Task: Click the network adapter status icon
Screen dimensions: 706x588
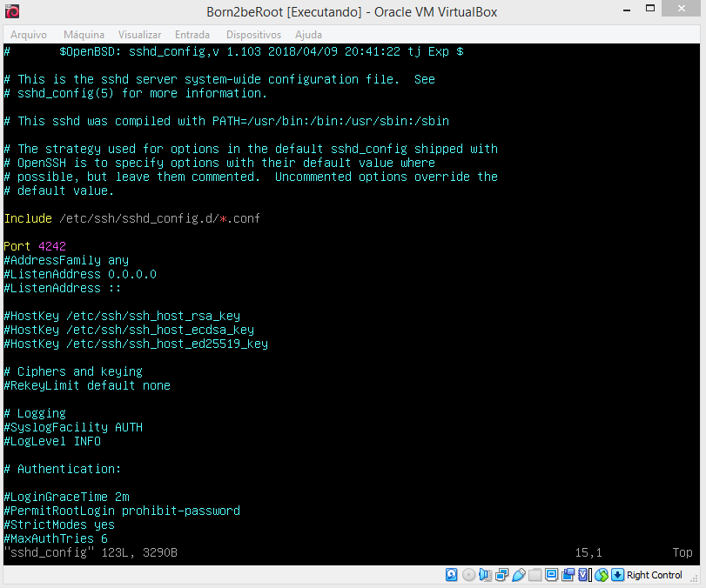Action: [501, 575]
